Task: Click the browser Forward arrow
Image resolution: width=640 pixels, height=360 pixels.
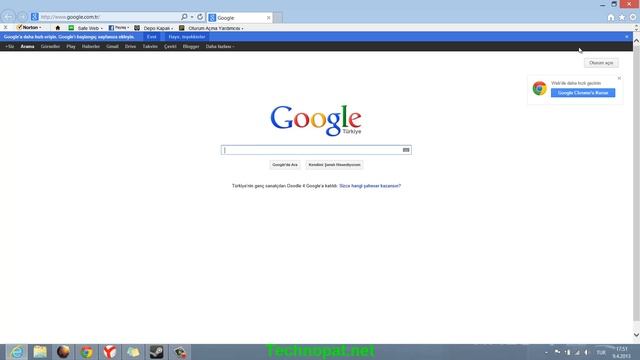Action: 23,17
